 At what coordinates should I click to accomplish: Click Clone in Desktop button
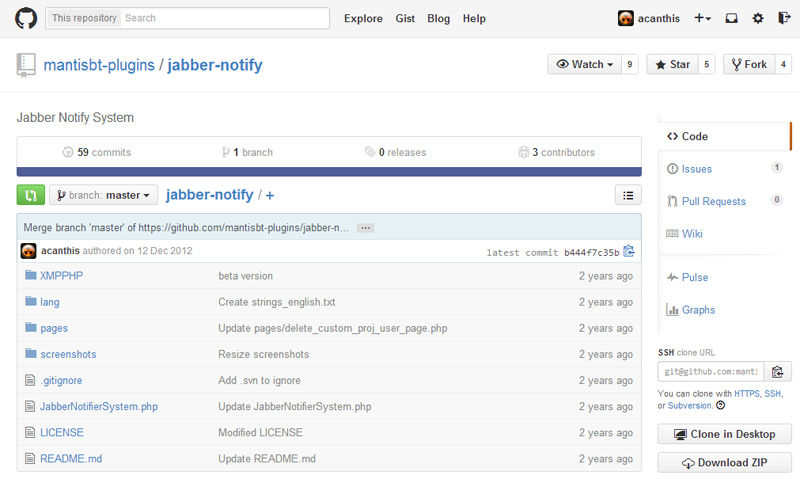[724, 434]
